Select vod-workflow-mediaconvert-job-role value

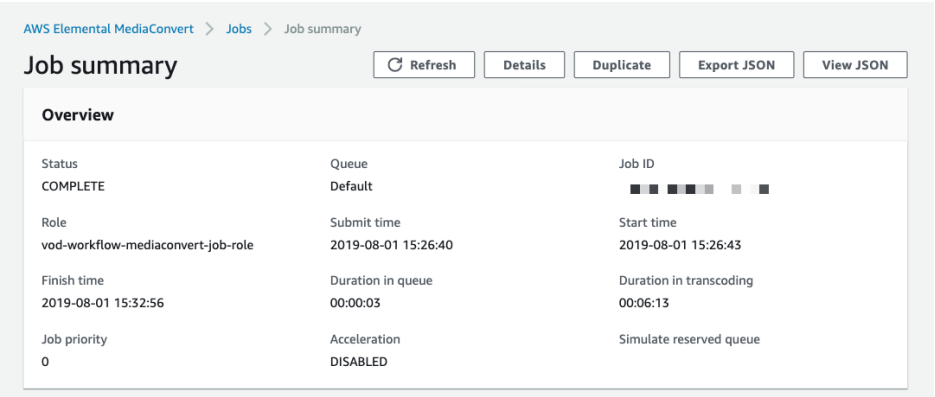click(x=147, y=245)
